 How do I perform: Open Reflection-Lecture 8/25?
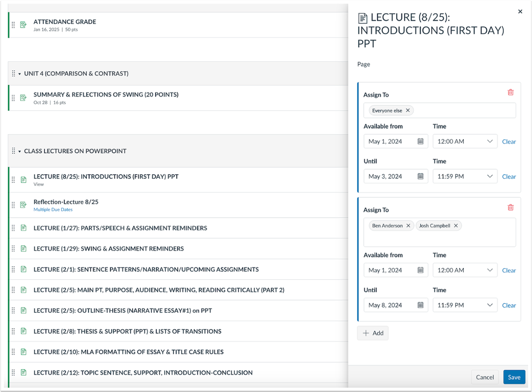66,202
